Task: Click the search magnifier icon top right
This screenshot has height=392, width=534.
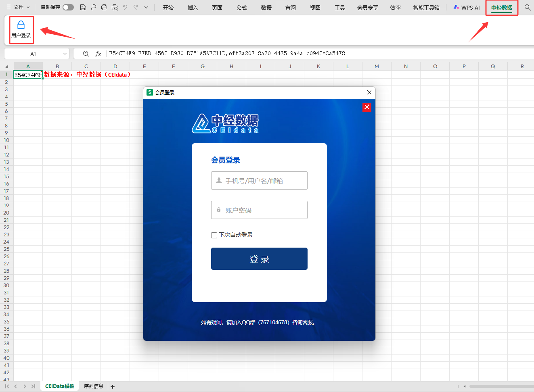Action: click(527, 7)
